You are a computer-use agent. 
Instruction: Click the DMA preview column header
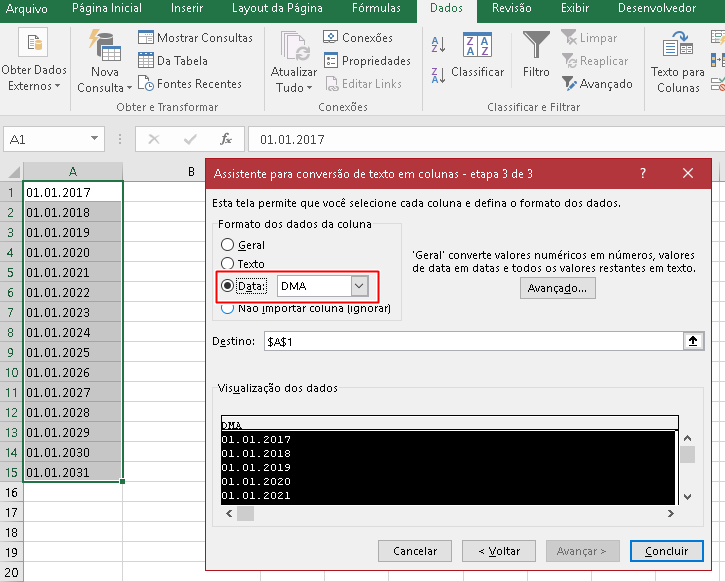pos(449,424)
